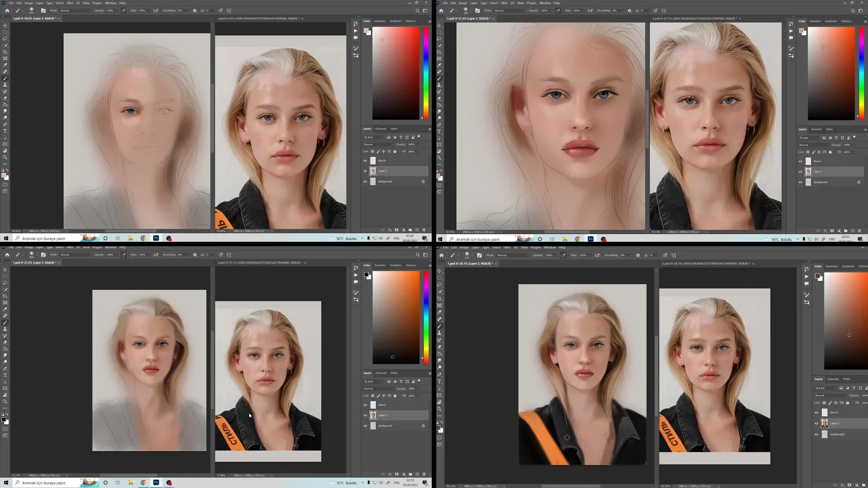Click the Delete layer trash icon

tap(424, 230)
